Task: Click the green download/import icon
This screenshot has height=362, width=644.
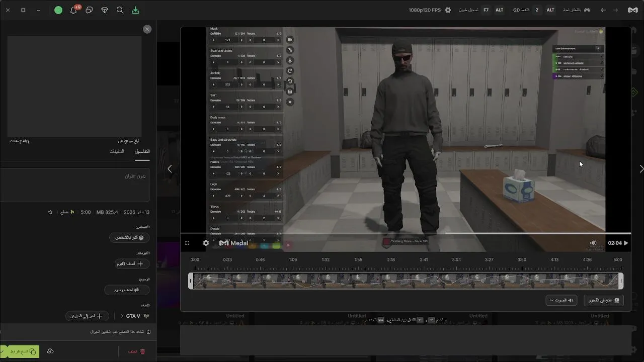Action: pyautogui.click(x=135, y=10)
